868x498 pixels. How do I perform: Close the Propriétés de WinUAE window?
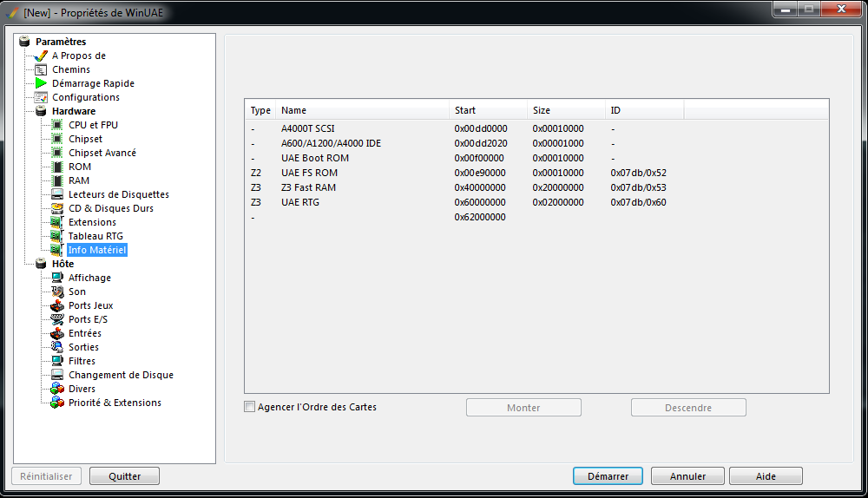click(841, 9)
